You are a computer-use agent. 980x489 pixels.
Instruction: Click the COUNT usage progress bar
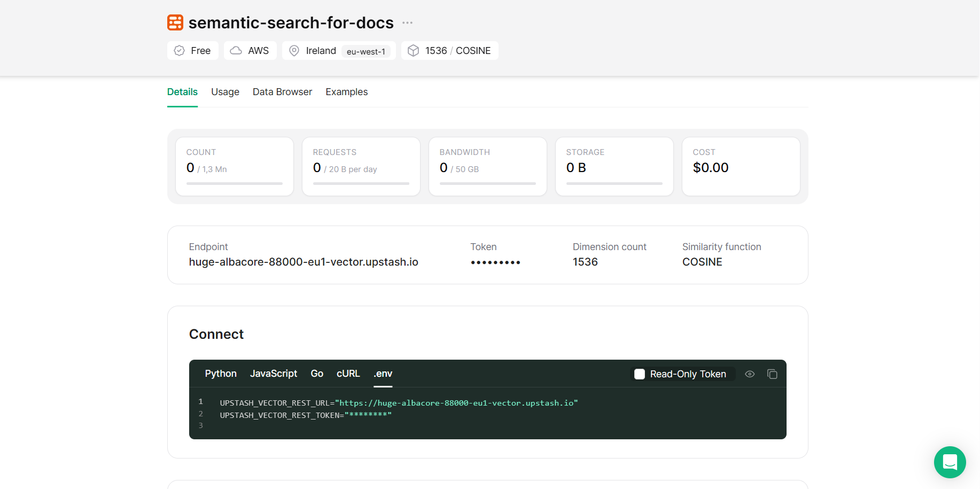point(235,183)
